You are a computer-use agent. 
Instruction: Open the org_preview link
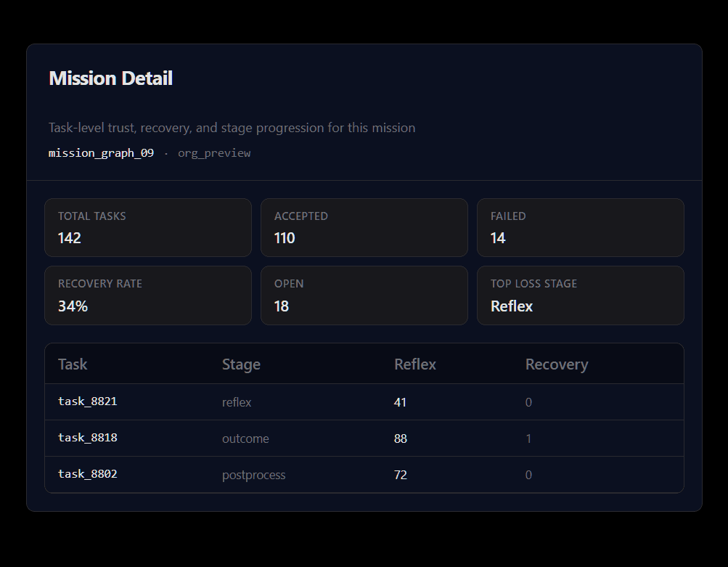point(214,152)
